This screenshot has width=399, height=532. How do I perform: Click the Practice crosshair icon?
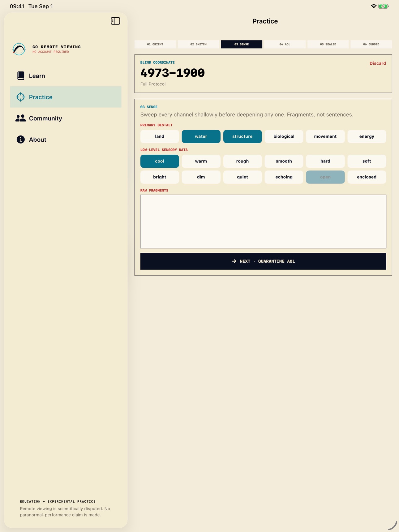(x=21, y=97)
